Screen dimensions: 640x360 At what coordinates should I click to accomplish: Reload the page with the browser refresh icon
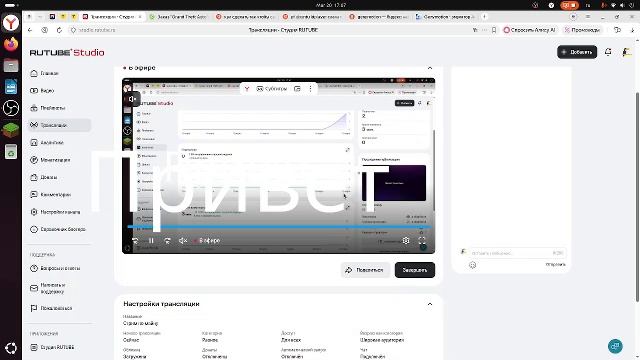pos(59,30)
